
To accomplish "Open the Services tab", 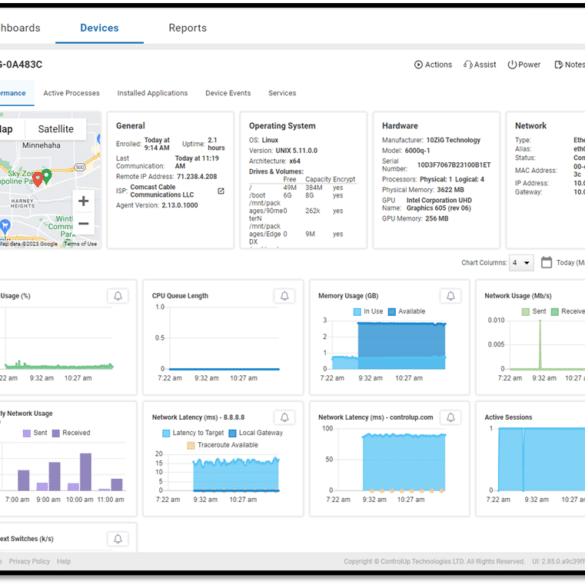I will point(282,93).
